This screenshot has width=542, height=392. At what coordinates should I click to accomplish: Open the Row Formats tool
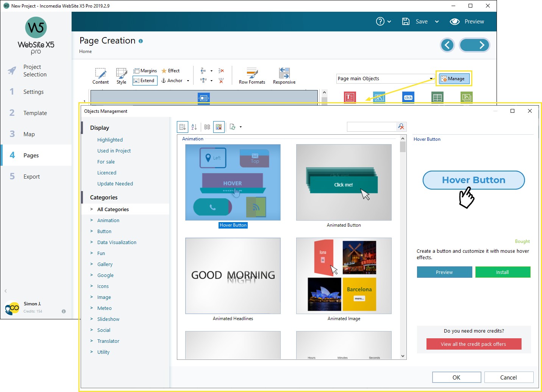[x=251, y=75]
